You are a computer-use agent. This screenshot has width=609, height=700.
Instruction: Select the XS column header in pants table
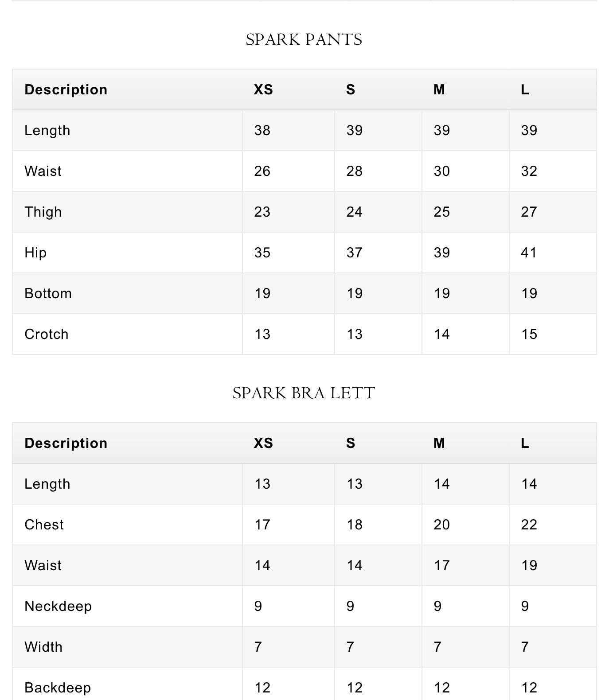(x=263, y=90)
